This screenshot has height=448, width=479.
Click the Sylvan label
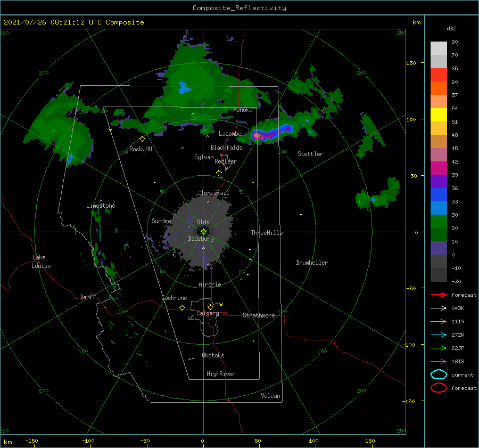pyautogui.click(x=204, y=157)
